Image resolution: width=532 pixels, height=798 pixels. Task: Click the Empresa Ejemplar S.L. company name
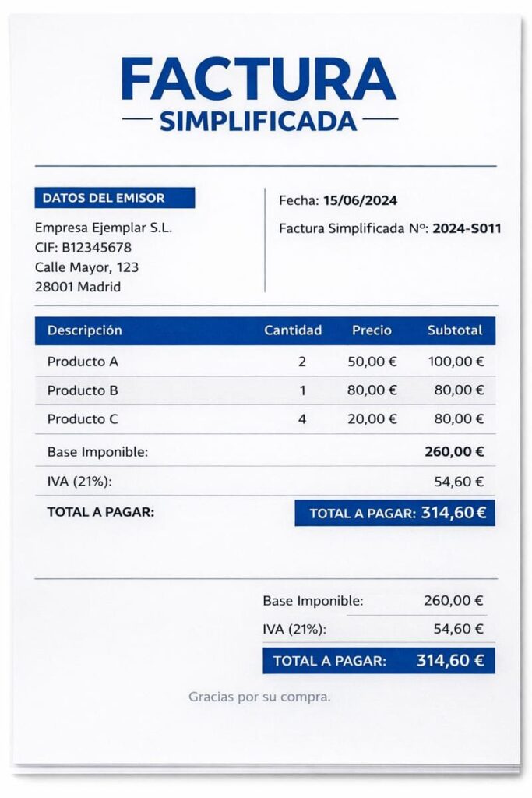[x=104, y=228]
